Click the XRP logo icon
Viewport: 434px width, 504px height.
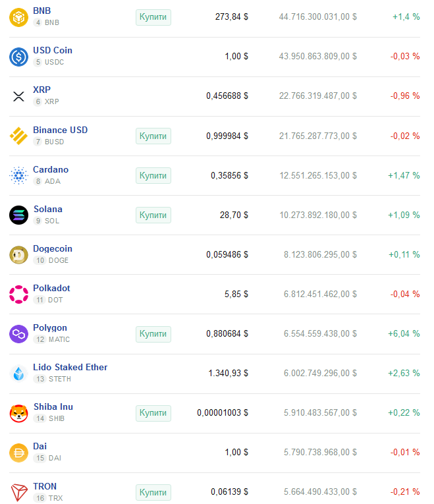coord(18,96)
